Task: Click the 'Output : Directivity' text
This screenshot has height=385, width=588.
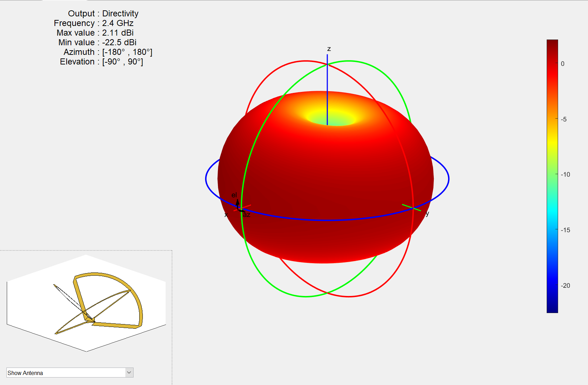Action: click(x=103, y=14)
